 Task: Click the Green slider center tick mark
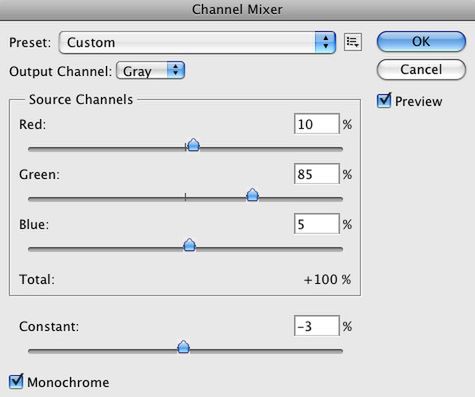185,197
